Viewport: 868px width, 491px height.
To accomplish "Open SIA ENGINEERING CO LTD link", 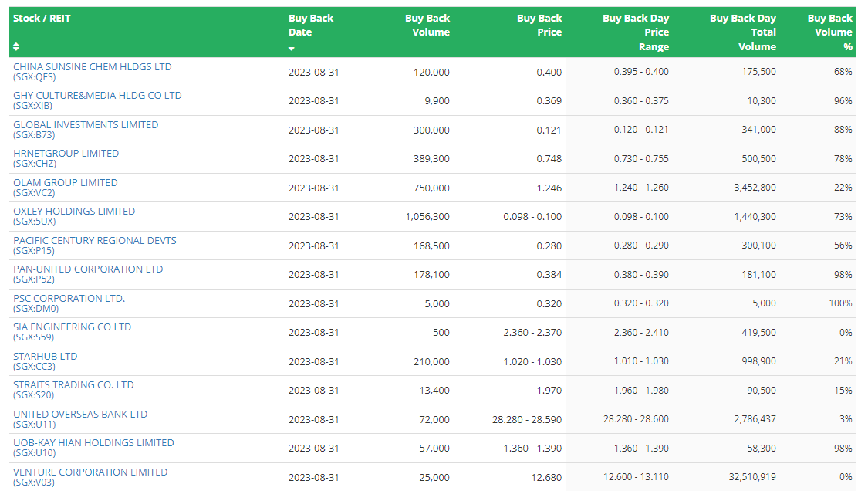I will pos(72,332).
